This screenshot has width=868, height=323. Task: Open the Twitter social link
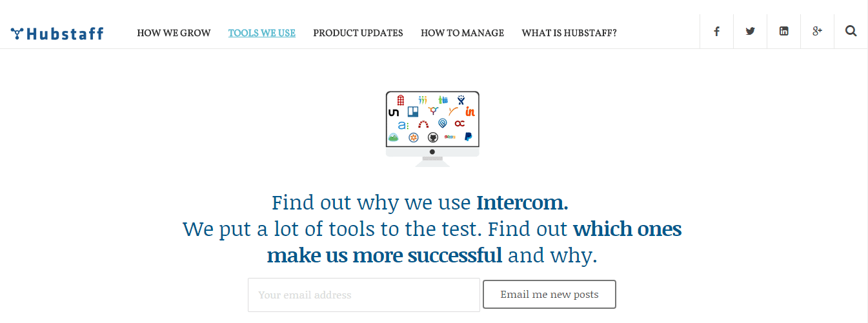point(750,32)
